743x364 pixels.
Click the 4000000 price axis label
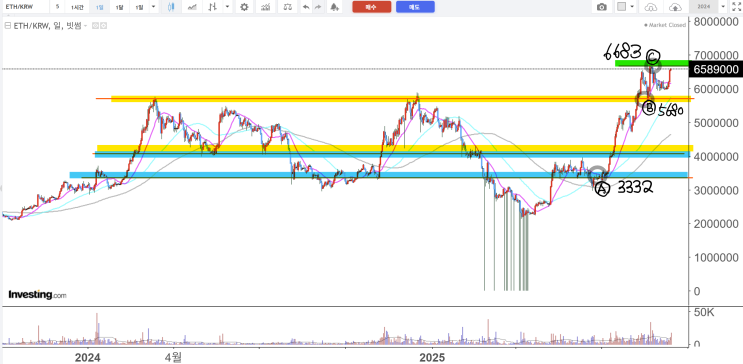pos(716,156)
